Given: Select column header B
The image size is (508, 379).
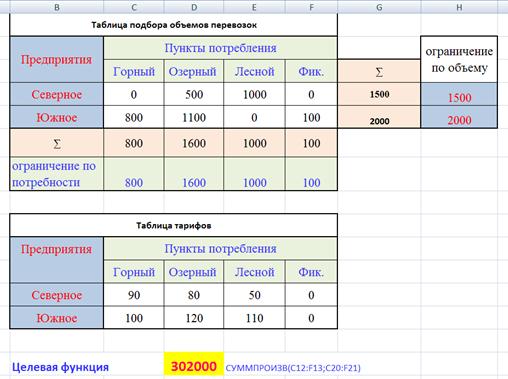Looking at the screenshot, I should tap(57, 7).
